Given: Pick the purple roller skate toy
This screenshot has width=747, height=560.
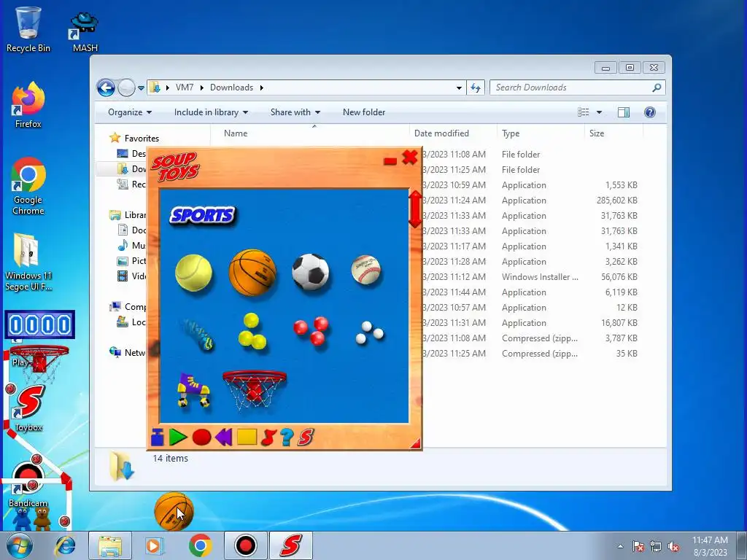Looking at the screenshot, I should click(193, 390).
